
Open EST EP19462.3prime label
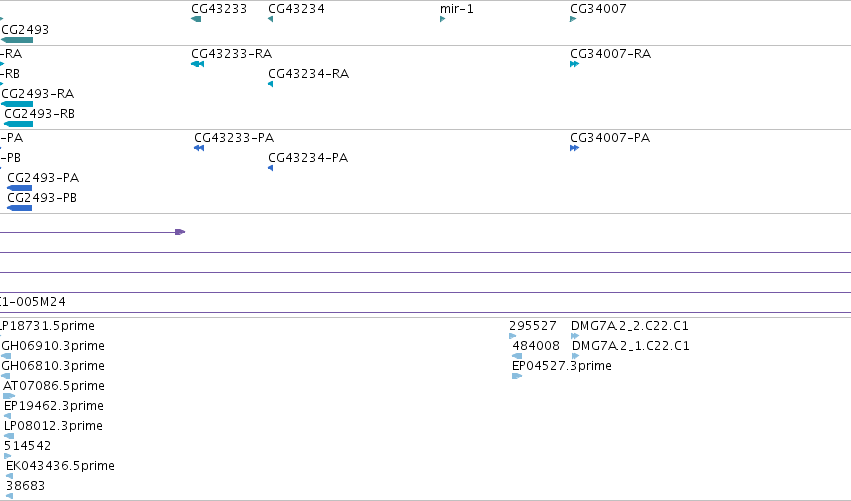[54, 406]
